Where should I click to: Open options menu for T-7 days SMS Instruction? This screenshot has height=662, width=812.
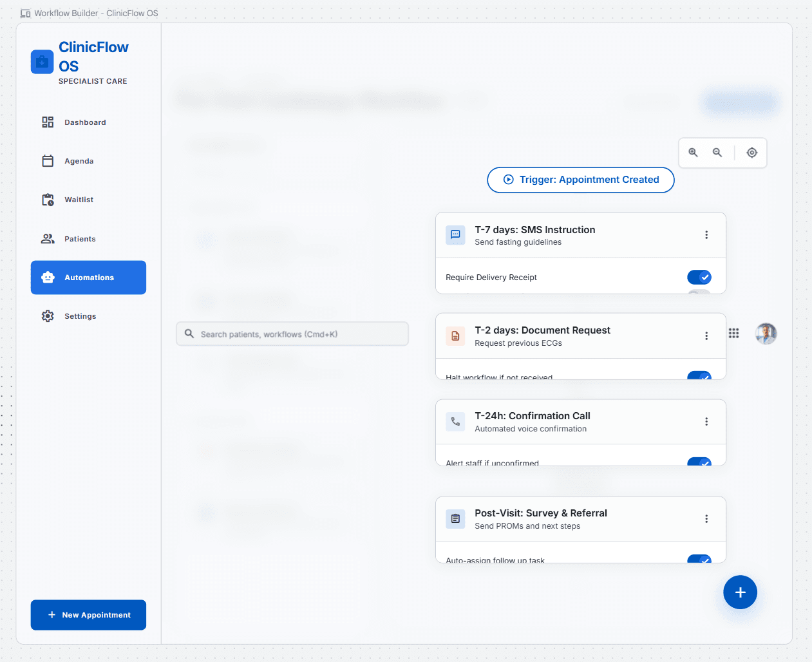pos(706,235)
